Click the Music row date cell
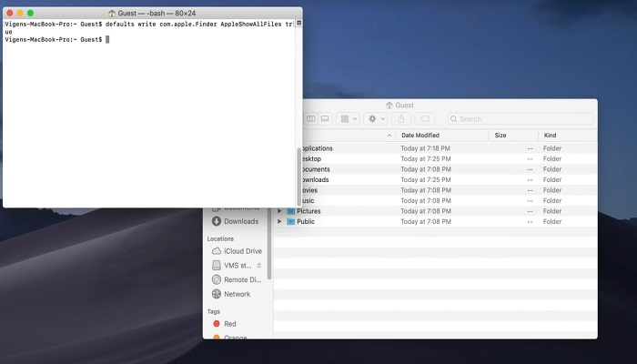 coord(426,201)
